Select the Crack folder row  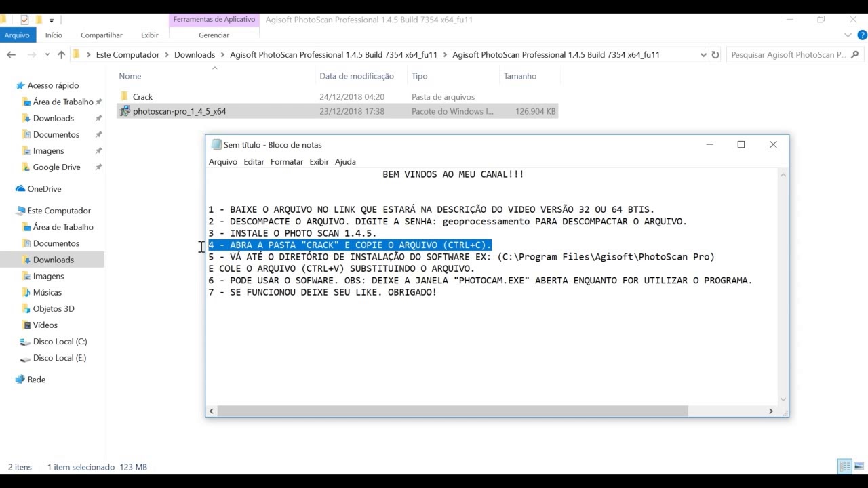(142, 96)
